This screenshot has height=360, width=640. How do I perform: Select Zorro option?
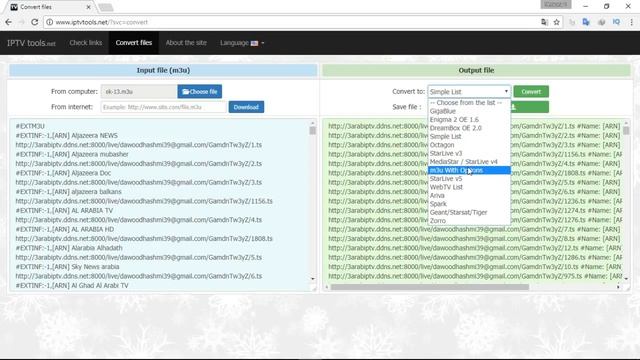(x=469, y=221)
